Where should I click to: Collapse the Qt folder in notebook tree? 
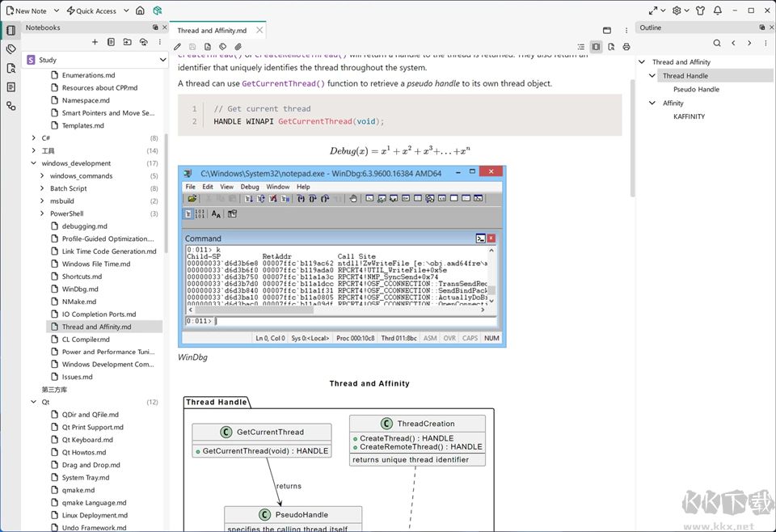(x=34, y=402)
